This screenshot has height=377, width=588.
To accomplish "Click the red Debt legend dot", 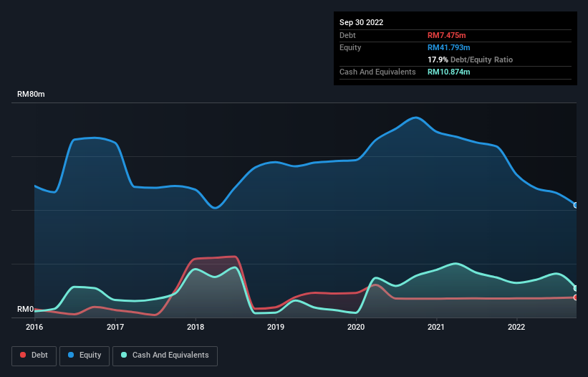I will [23, 355].
